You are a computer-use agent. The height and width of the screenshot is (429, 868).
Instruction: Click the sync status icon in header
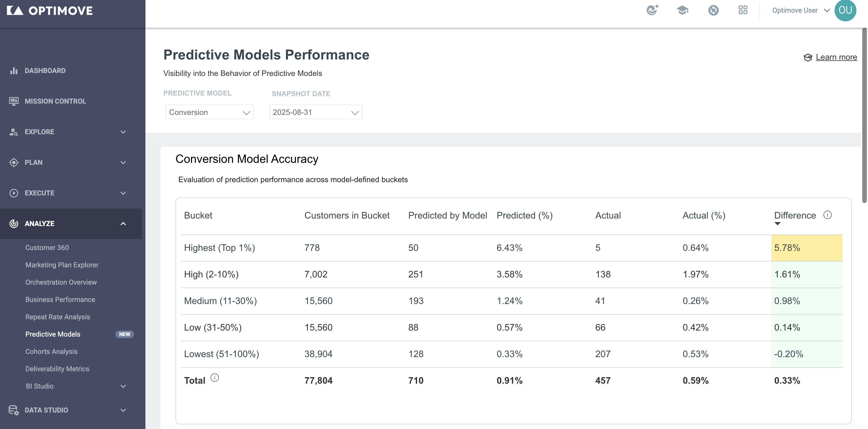(713, 10)
